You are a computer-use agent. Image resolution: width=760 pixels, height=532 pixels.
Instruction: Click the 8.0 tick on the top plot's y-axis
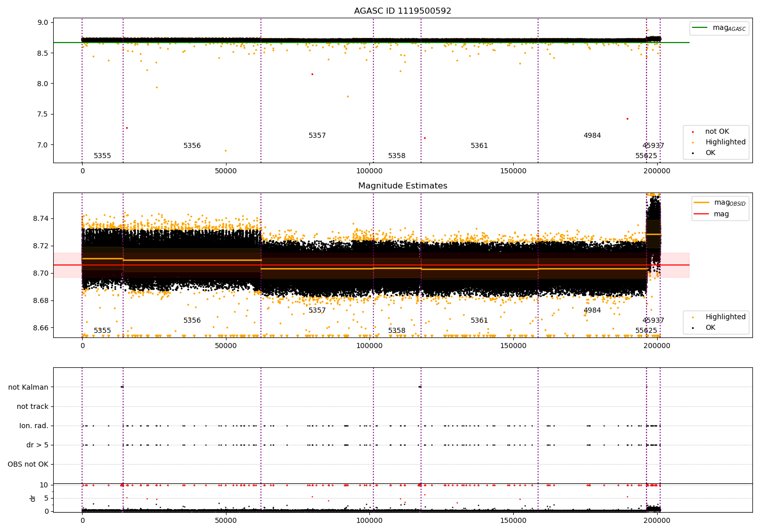[43, 84]
